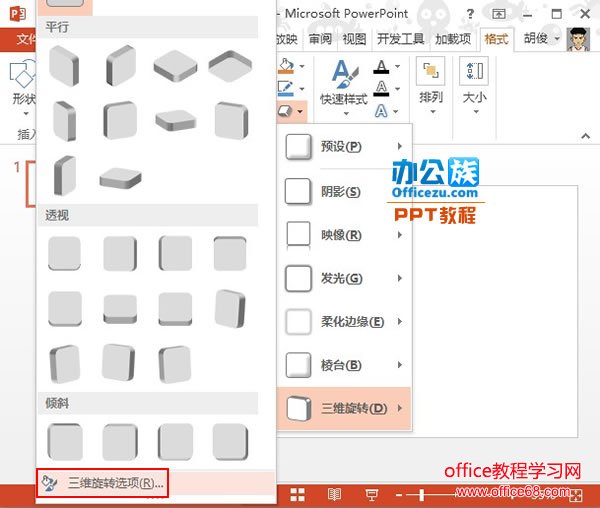
Task: Switch to the 开发工具 ribbon tab
Action: [x=401, y=39]
